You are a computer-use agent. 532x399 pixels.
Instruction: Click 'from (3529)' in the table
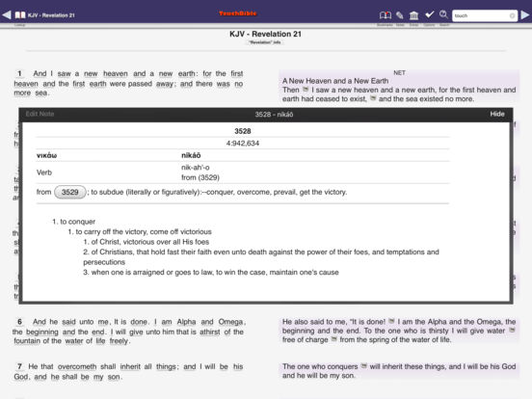200,177
